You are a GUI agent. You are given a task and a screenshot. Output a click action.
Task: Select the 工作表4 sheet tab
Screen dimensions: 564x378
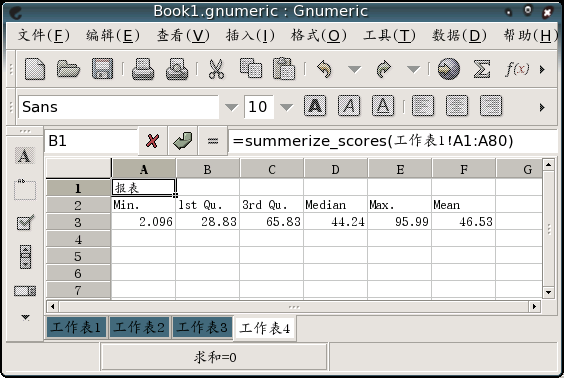coord(265,328)
